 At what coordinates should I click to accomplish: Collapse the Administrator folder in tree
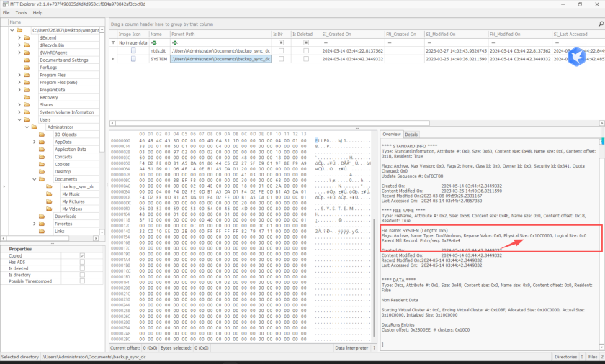pyautogui.click(x=27, y=127)
